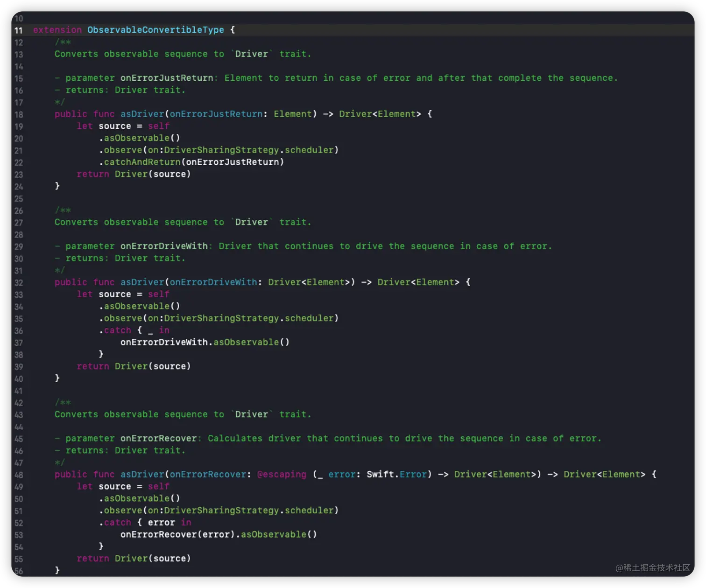The width and height of the screenshot is (706, 588).
Task: Click 'let source = self' on line 49
Action: point(123,487)
